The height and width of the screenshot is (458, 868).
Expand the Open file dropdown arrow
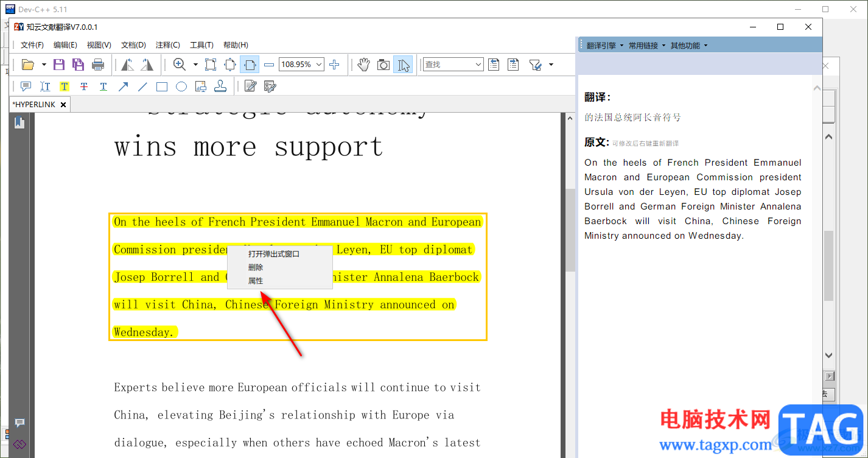tap(44, 65)
